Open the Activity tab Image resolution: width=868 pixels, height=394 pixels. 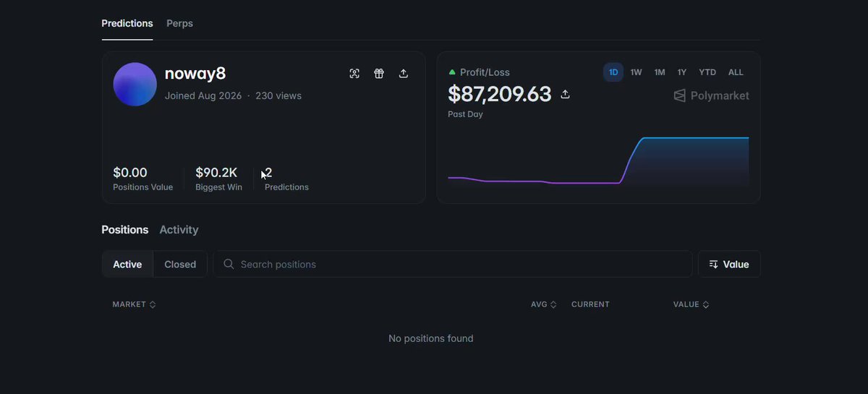pos(179,229)
